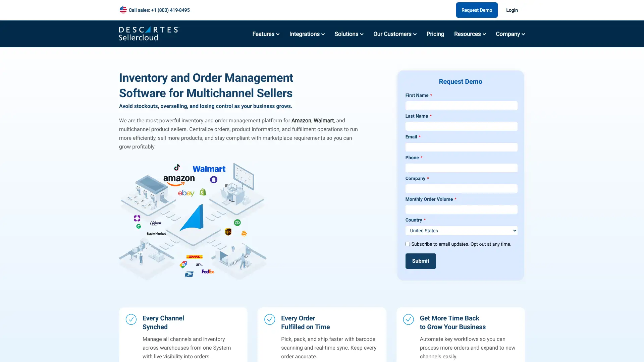Click the top Request Demo button
Viewport: 644px width, 362px height.
pos(477,10)
